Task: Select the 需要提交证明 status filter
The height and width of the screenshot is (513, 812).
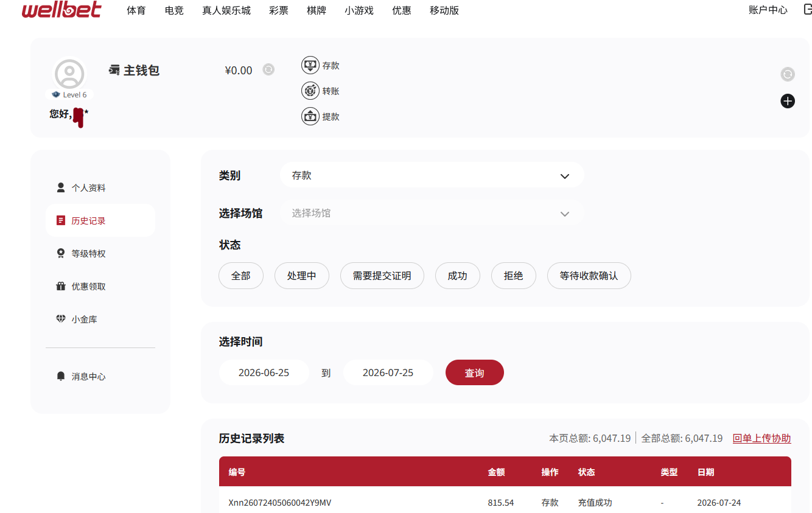Action: [x=382, y=276]
